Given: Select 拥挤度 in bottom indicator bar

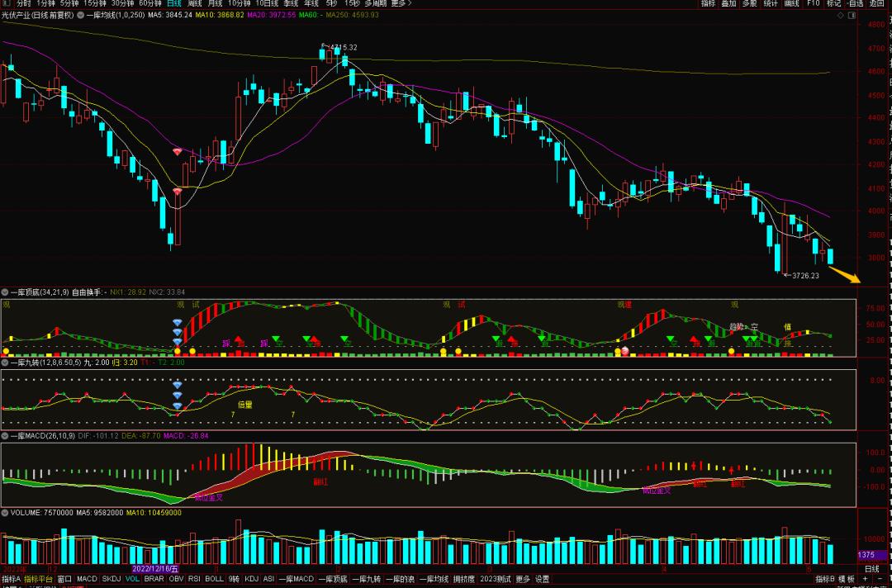Looking at the screenshot, I should (x=464, y=579).
